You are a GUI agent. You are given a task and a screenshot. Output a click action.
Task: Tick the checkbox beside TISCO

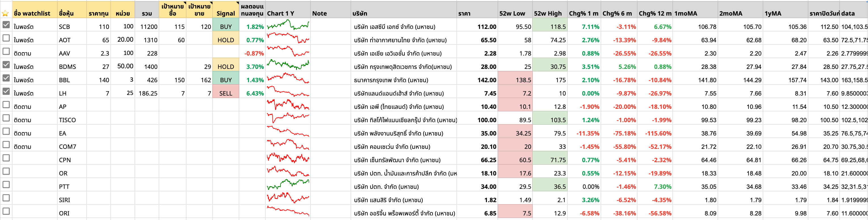(6, 118)
